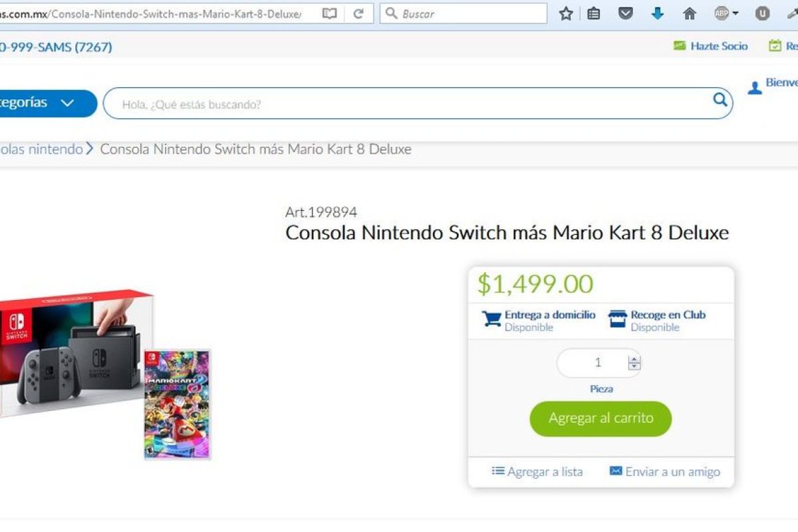Click the Pocket save icon
798x532 pixels.
pos(626,13)
